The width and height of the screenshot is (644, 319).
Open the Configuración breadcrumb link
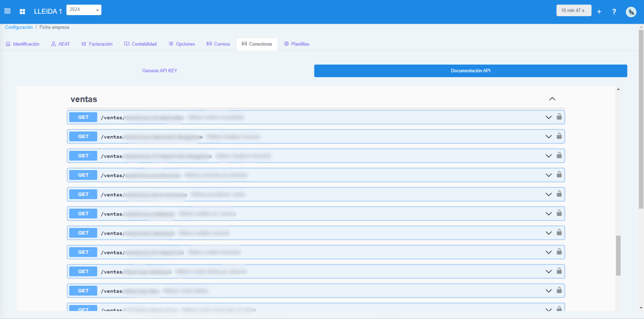tap(19, 27)
